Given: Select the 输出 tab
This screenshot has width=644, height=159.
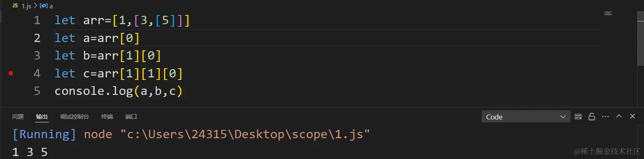Looking at the screenshot, I should coord(42,117).
